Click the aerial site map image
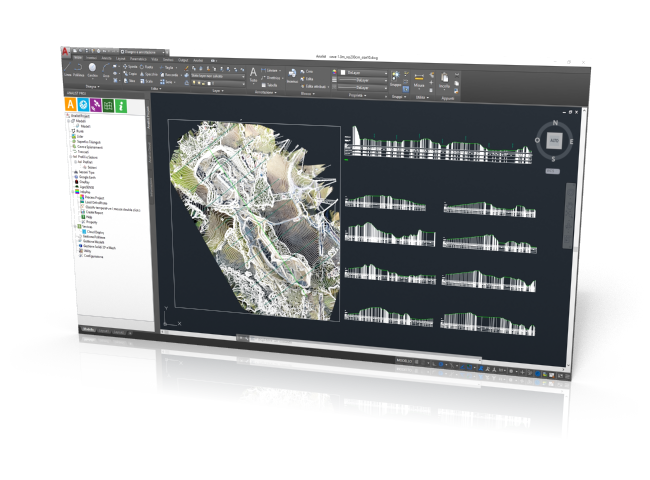 click(255, 220)
